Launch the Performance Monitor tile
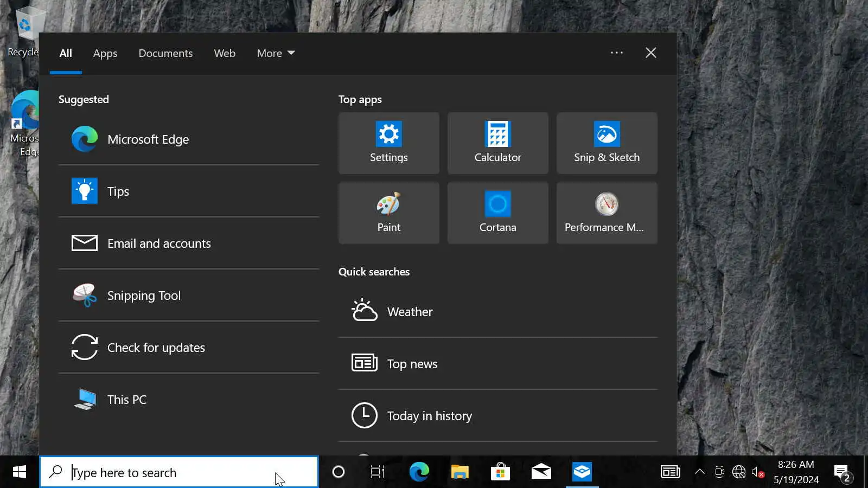Screen dimensions: 868x488 click(607, 213)
